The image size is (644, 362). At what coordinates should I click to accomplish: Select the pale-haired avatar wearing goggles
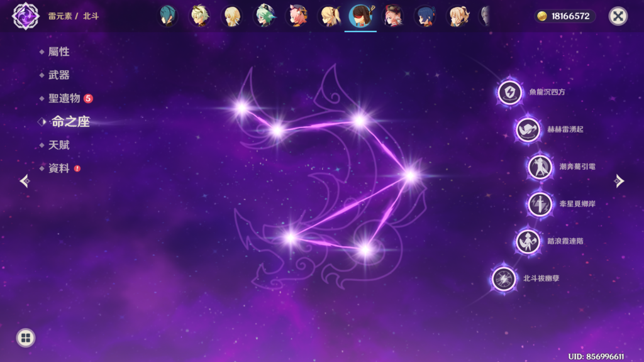(199, 16)
